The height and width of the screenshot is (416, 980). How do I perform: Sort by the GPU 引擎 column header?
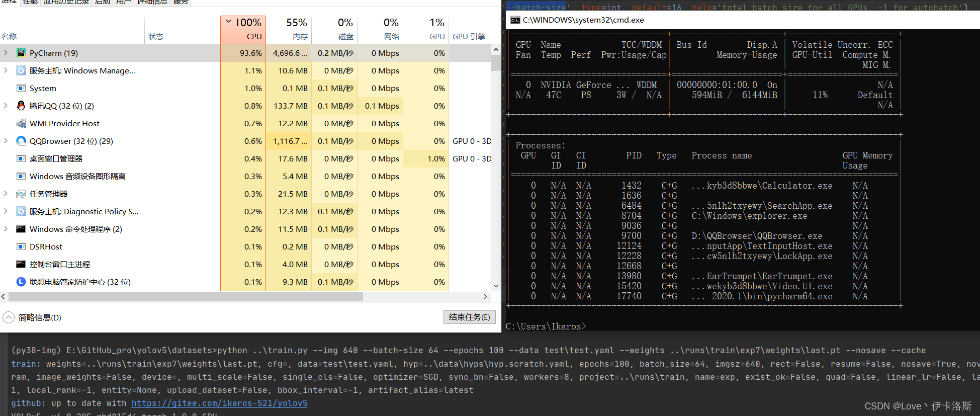coord(469,30)
